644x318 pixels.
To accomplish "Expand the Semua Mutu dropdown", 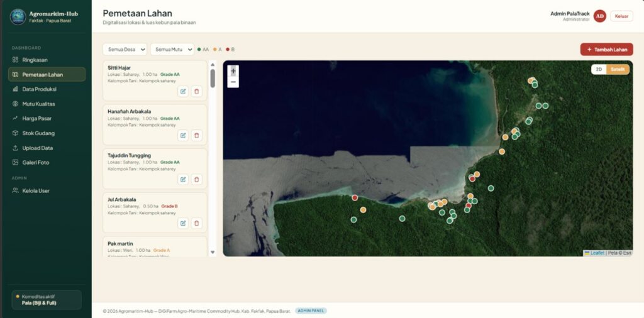I will pyautogui.click(x=172, y=49).
